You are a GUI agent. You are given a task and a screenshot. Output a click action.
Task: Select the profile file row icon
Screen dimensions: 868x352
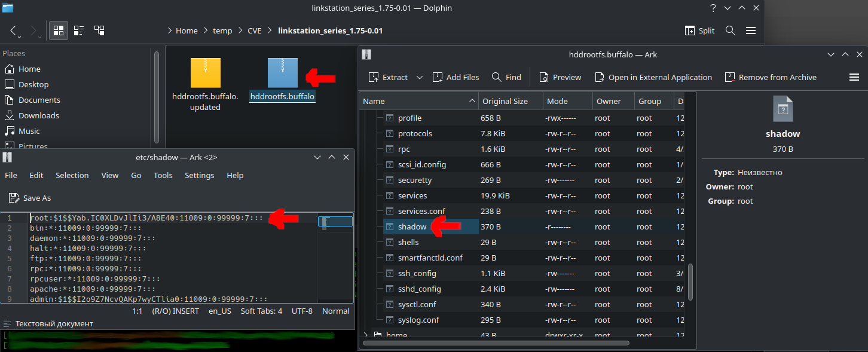(390, 118)
